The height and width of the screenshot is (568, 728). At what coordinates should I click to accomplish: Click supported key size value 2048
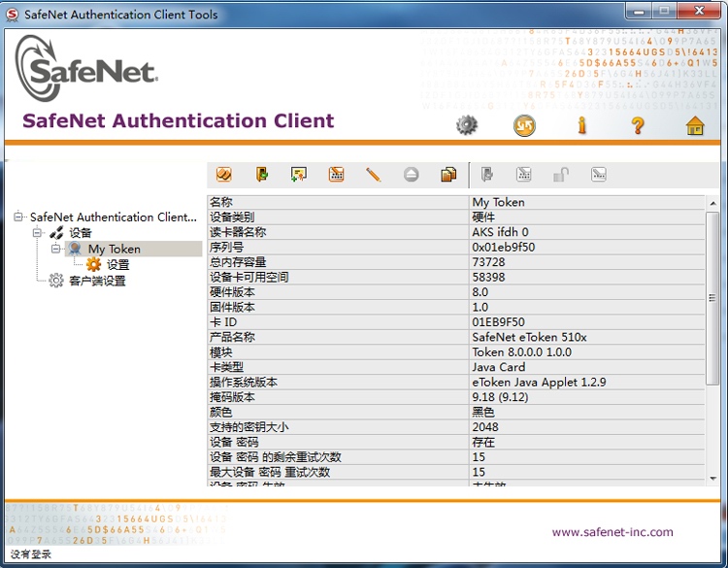[485, 427]
